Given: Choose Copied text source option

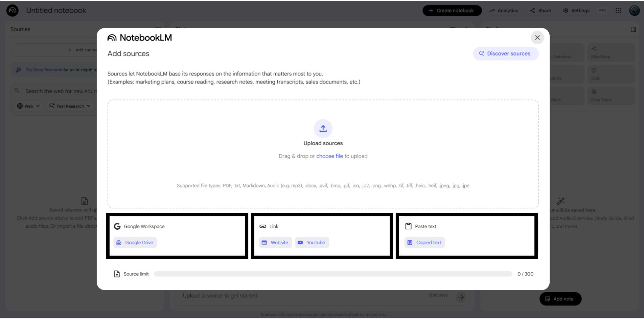Looking at the screenshot, I should tap(424, 243).
